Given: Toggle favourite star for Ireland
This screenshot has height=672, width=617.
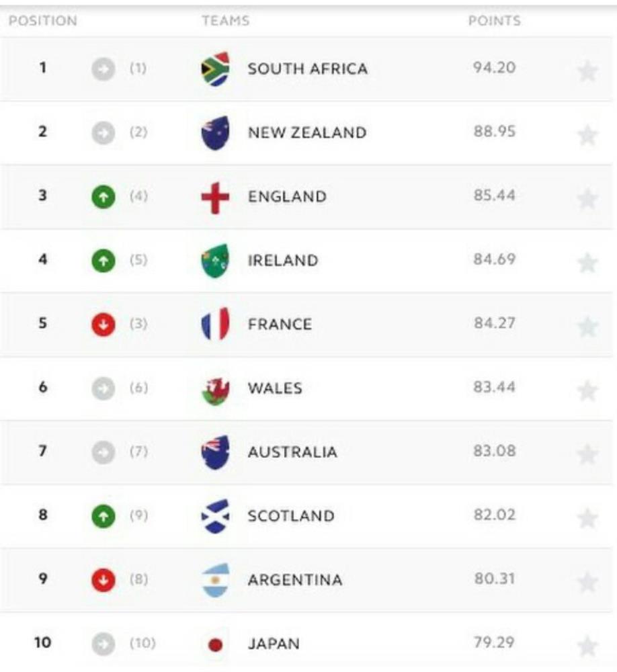Looking at the screenshot, I should [x=587, y=262].
